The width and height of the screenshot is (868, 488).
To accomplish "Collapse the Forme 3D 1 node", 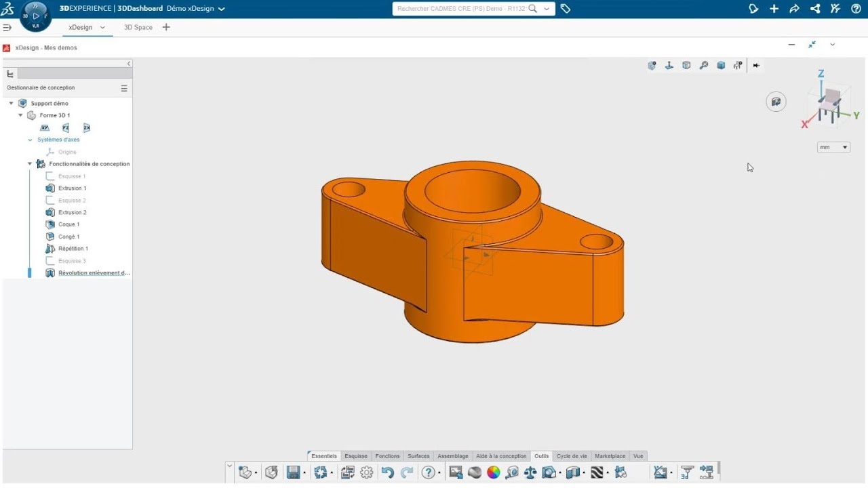I will point(20,115).
